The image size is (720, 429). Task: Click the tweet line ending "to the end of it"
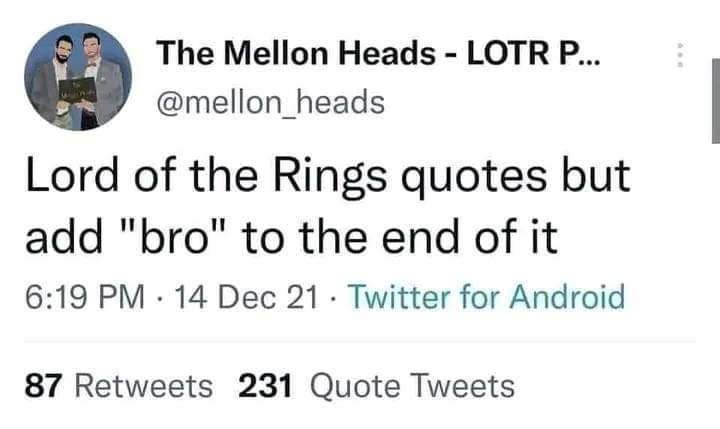292,237
